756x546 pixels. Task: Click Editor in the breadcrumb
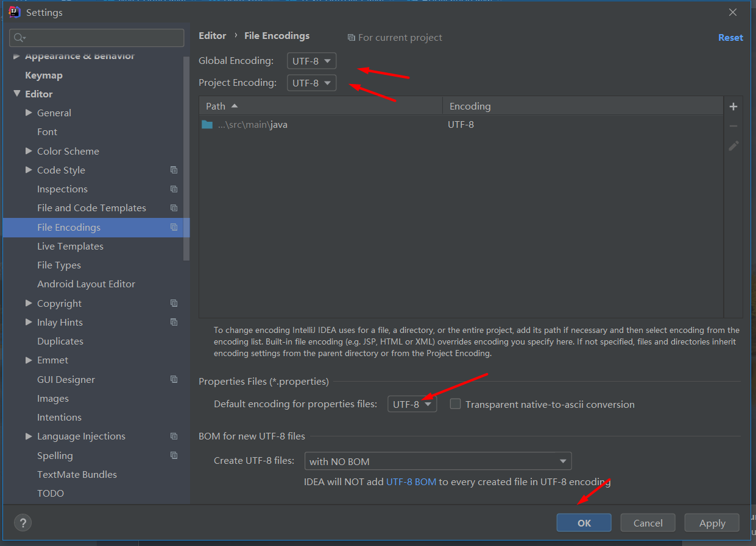(213, 36)
